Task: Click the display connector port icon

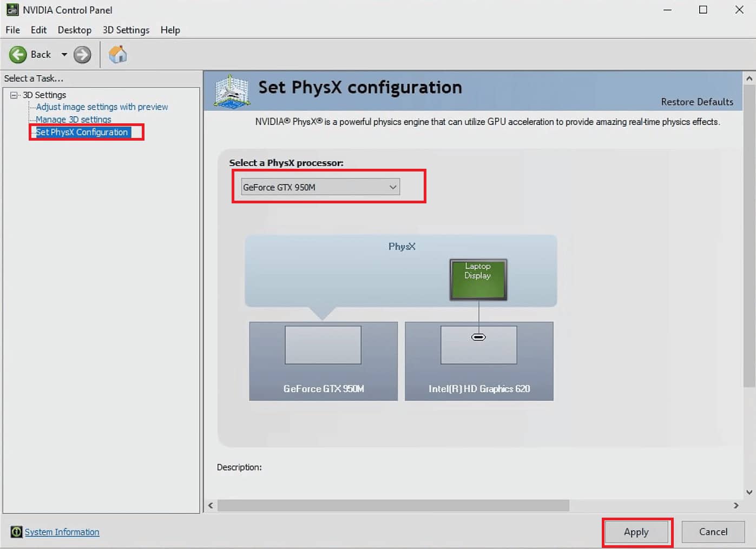Action: tap(478, 337)
